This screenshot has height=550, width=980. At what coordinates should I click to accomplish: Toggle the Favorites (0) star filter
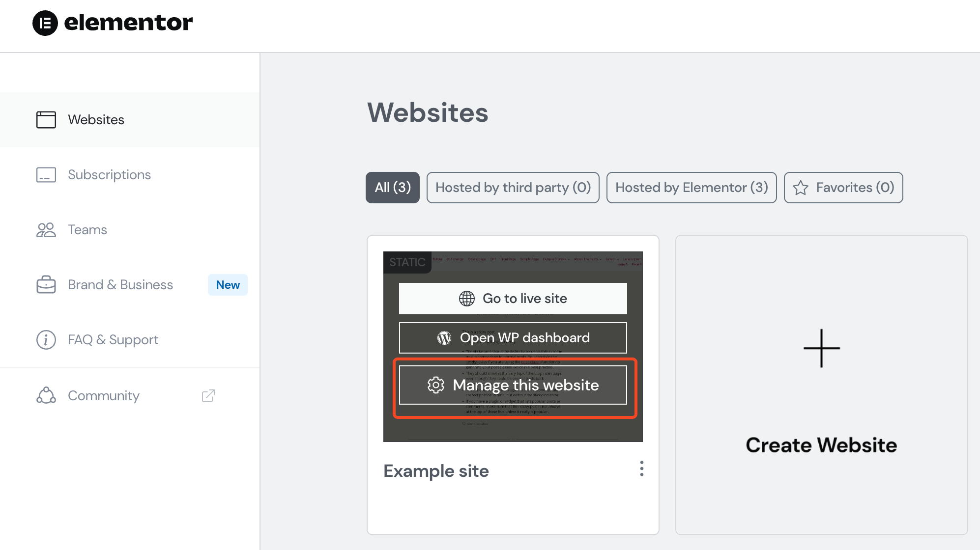pos(843,188)
